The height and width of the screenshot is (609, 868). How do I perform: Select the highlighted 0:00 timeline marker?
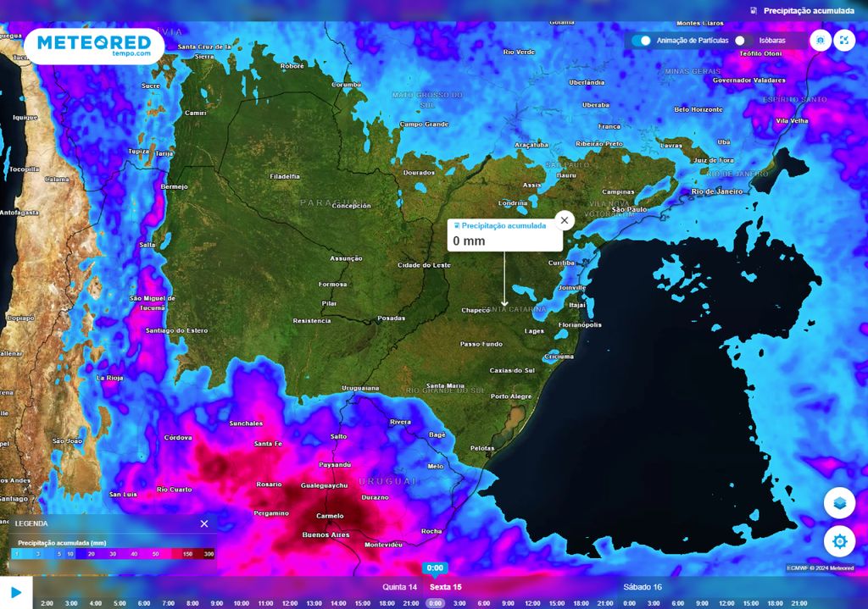(435, 603)
